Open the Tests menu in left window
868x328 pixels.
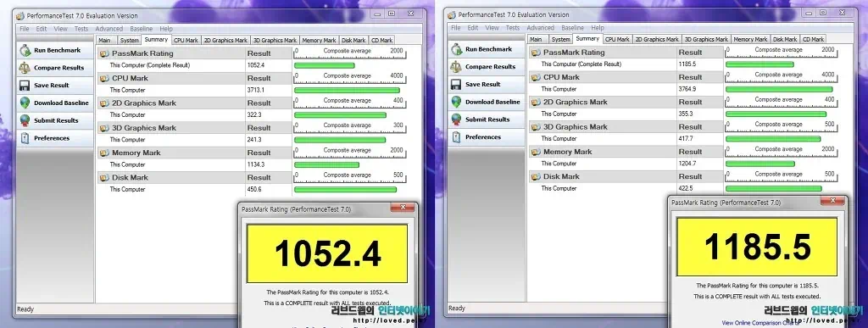pos(81,29)
